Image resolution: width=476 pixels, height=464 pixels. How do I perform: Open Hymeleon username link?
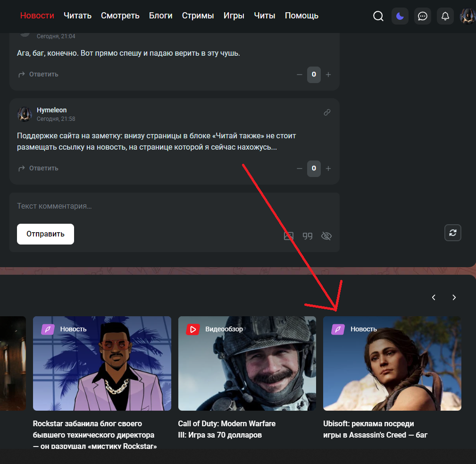(x=51, y=110)
